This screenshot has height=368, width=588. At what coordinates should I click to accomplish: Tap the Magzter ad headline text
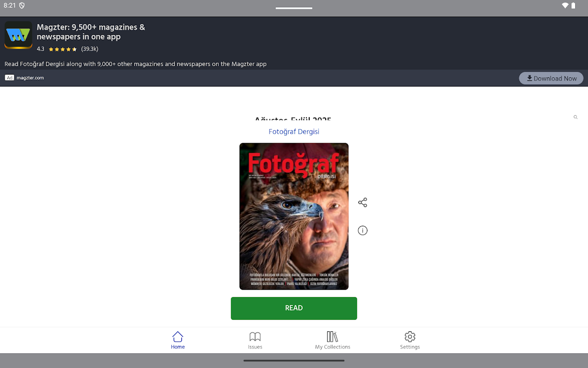[x=91, y=32]
